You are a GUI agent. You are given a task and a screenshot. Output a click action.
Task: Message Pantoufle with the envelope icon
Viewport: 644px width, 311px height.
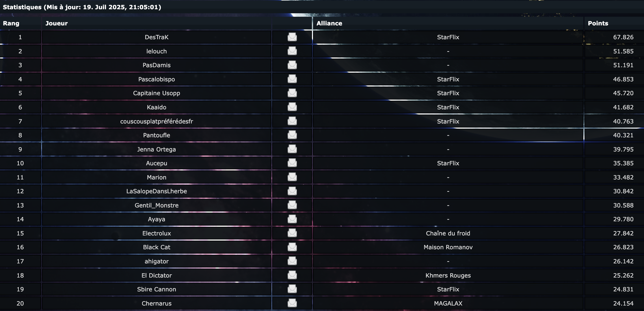(x=292, y=135)
